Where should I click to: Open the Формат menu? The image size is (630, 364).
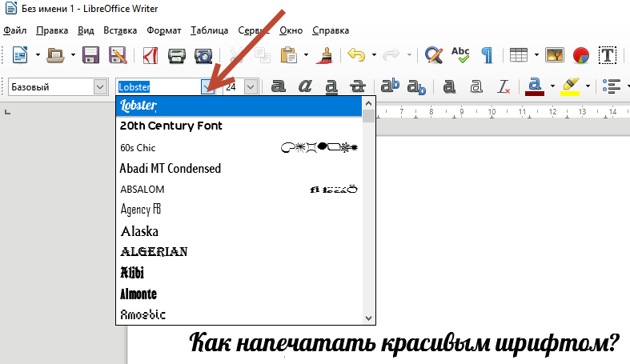(x=163, y=30)
